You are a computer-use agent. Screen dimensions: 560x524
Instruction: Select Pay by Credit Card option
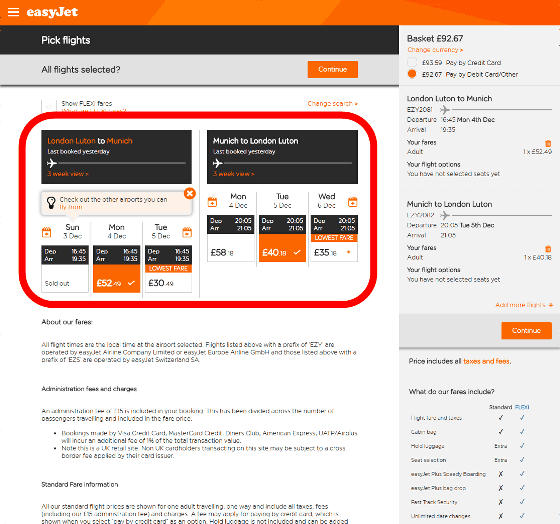412,62
